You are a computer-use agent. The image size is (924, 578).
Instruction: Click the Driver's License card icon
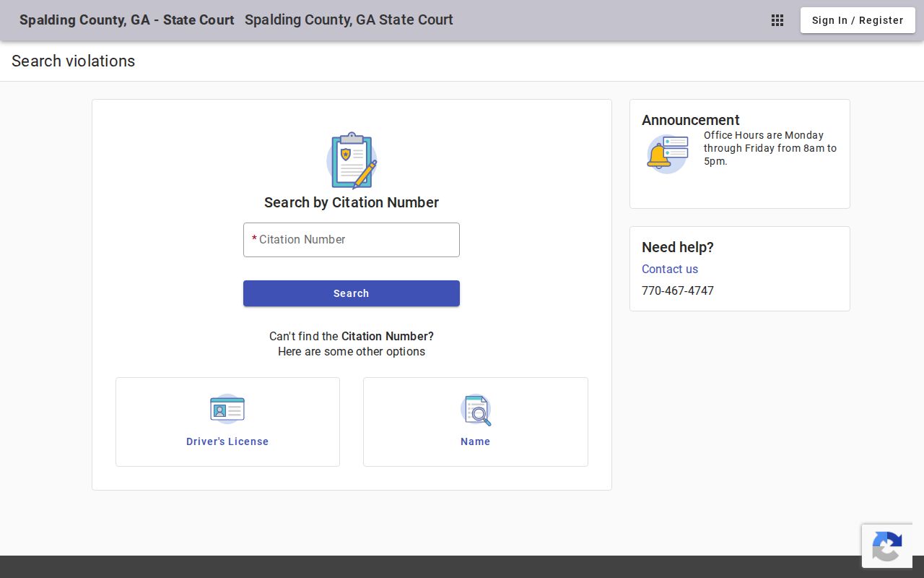227,410
